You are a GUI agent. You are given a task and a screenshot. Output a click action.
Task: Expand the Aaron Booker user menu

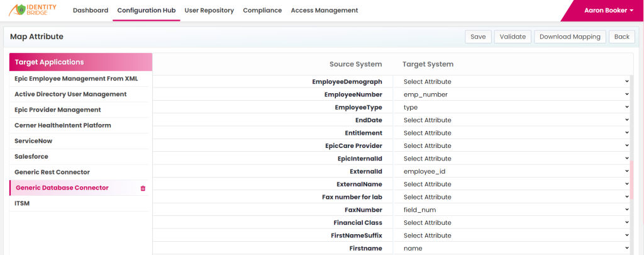click(609, 11)
